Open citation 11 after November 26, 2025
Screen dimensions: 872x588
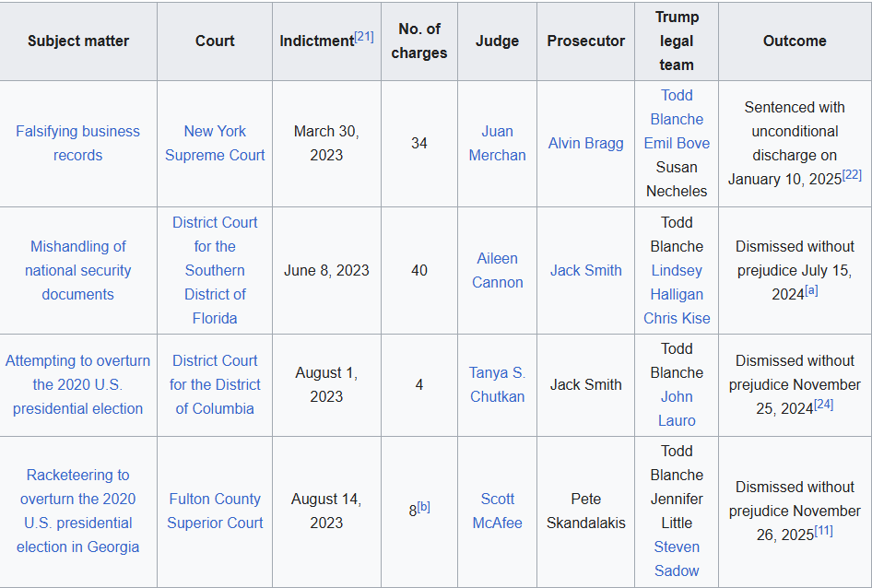click(x=824, y=531)
